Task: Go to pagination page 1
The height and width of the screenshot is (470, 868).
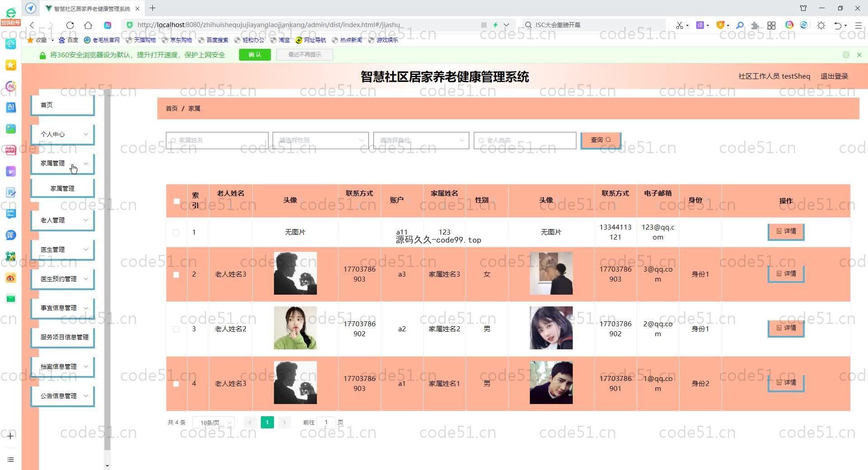Action: pos(267,423)
